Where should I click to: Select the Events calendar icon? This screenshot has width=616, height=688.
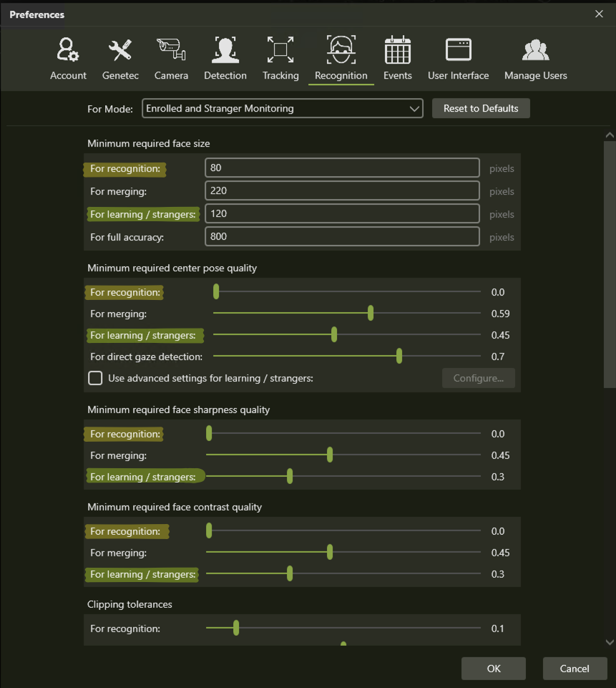click(397, 50)
